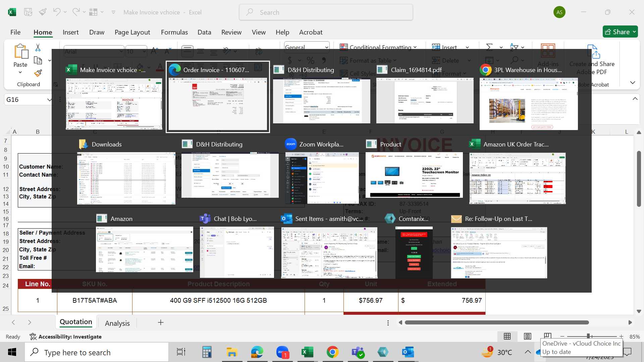Screen dimensions: 644x362
Task: Select the Quotation sheet tab
Action: tap(76, 322)
